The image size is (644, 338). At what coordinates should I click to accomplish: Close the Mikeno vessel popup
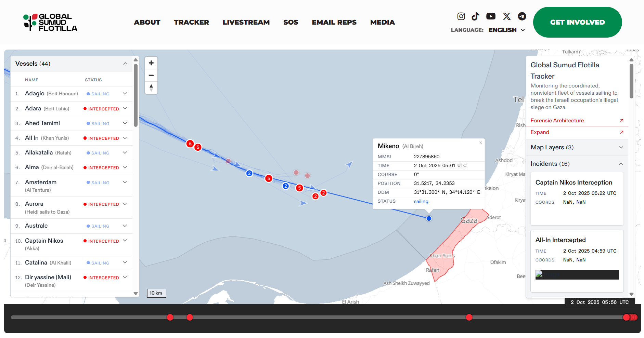click(x=480, y=143)
